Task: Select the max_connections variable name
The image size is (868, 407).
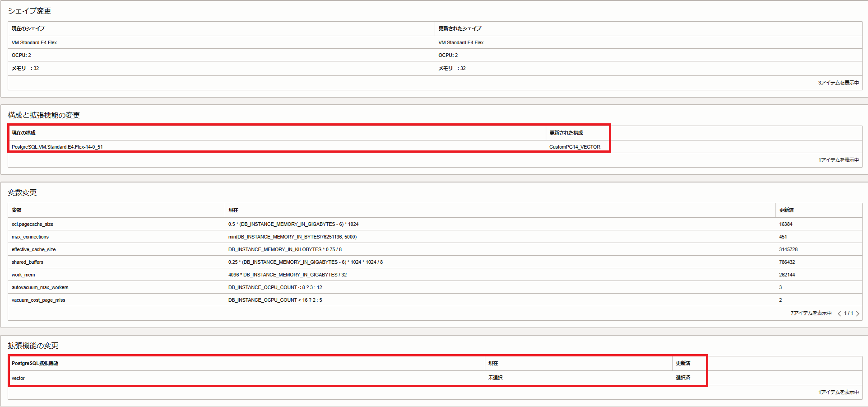Action: [30, 237]
